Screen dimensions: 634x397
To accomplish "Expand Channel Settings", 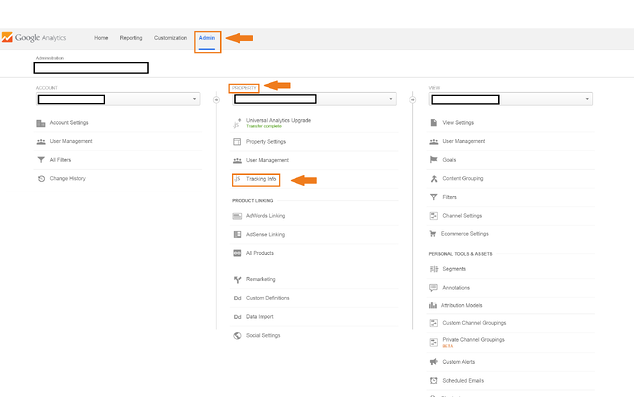I will [x=462, y=215].
